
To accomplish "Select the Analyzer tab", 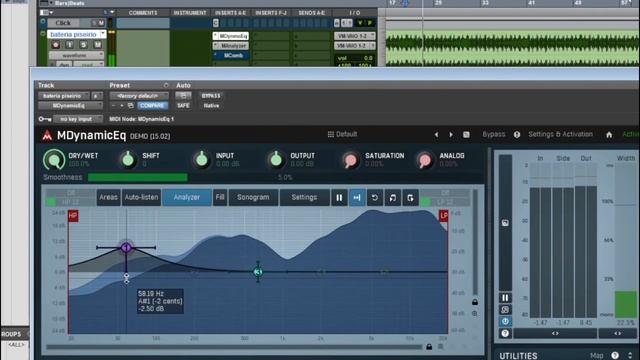I will [187, 198].
